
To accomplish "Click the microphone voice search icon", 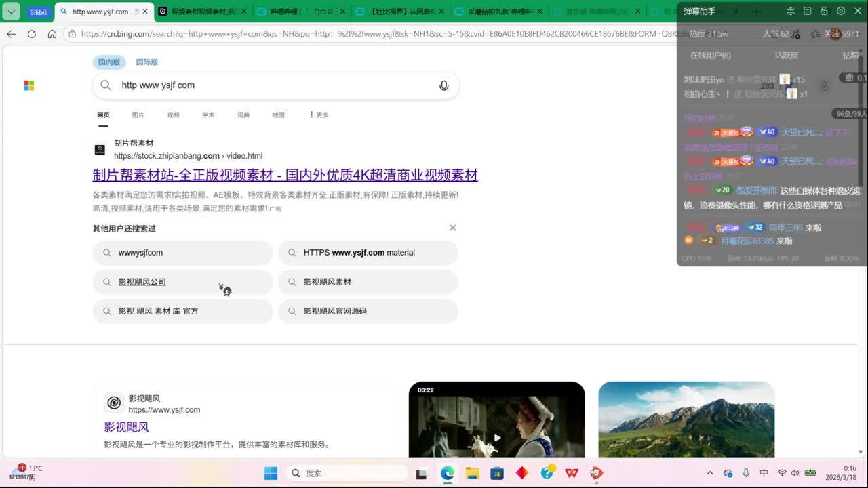I will (443, 85).
